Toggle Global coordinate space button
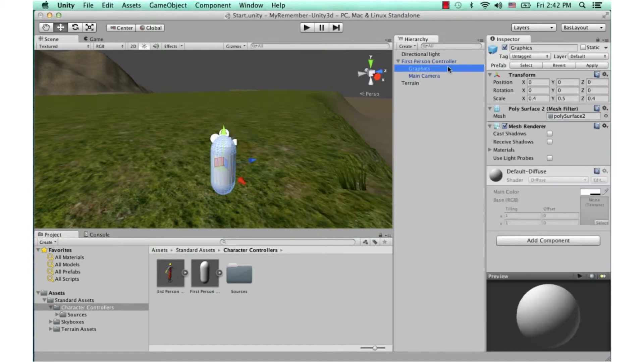Screen dimensions: 644x362 [150, 28]
